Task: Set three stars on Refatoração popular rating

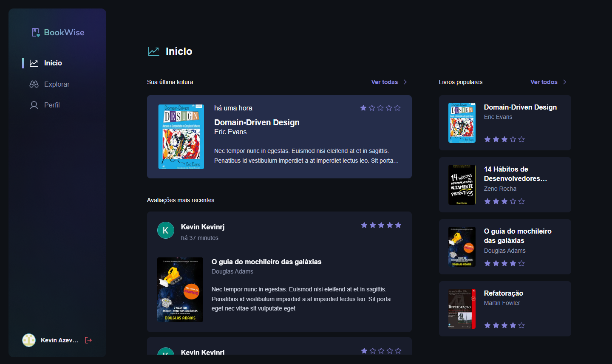Action: click(504, 325)
